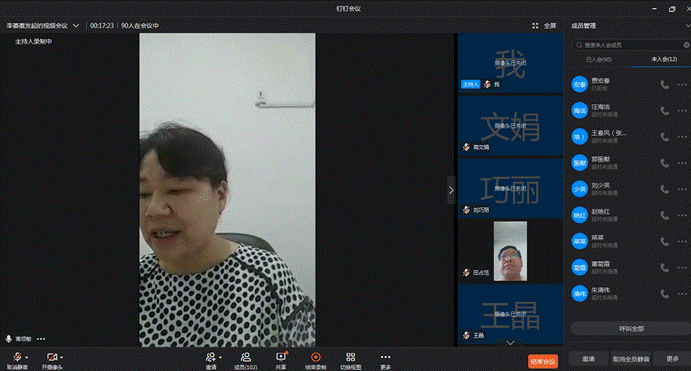Call 赵艳红 with phone icon
The height and width of the screenshot is (371, 691).
(x=665, y=215)
